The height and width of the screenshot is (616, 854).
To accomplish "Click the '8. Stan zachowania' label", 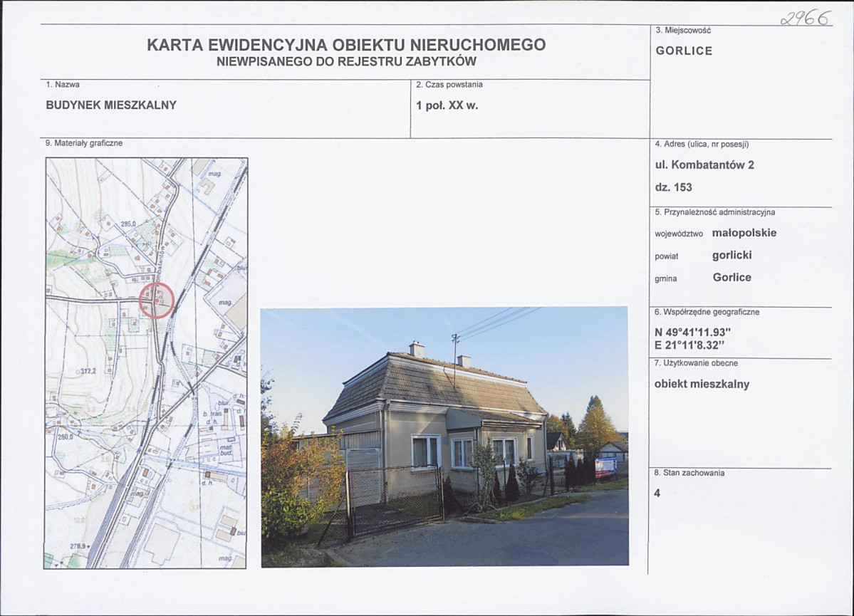I will click(689, 473).
